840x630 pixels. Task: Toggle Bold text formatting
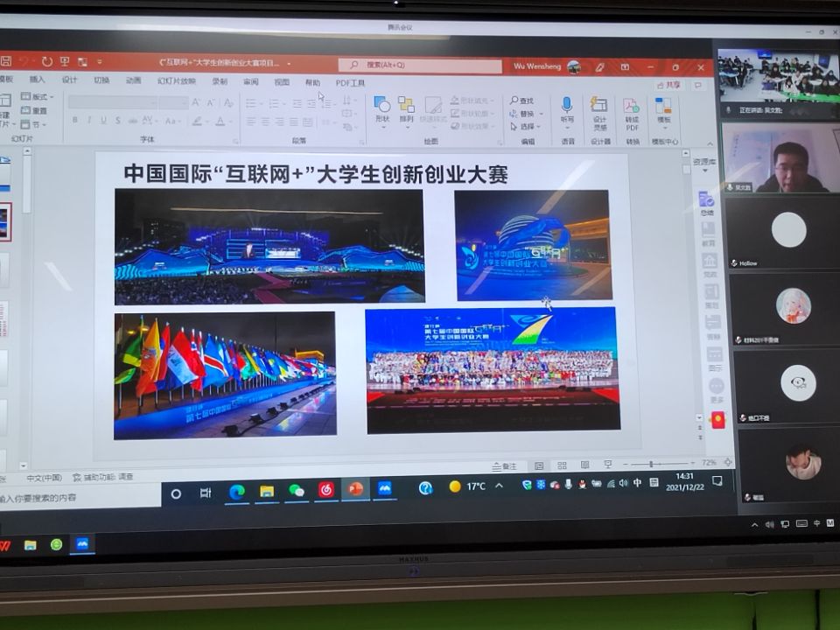click(x=74, y=121)
